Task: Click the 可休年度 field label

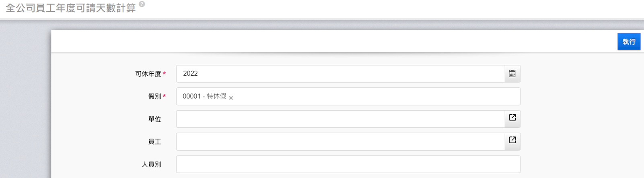Action: pyautogui.click(x=148, y=74)
